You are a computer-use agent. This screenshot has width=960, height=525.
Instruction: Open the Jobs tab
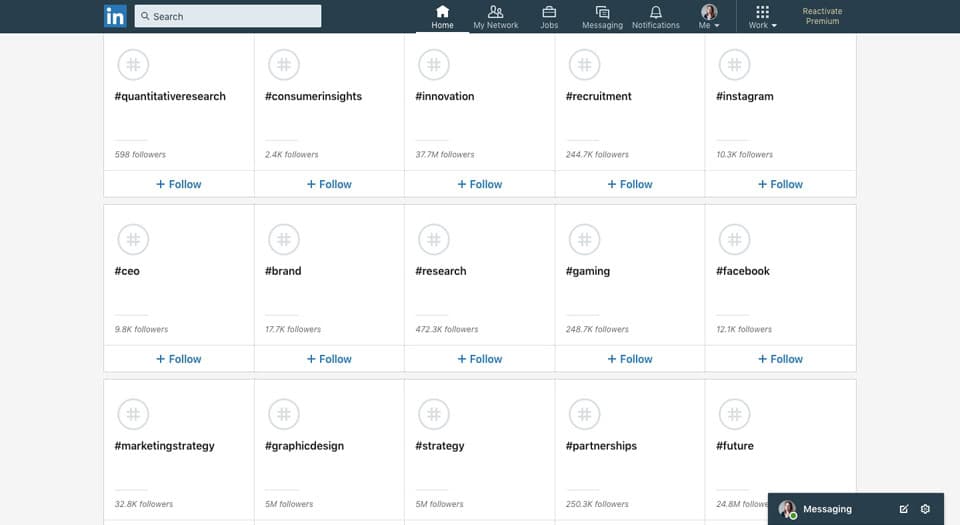click(549, 17)
